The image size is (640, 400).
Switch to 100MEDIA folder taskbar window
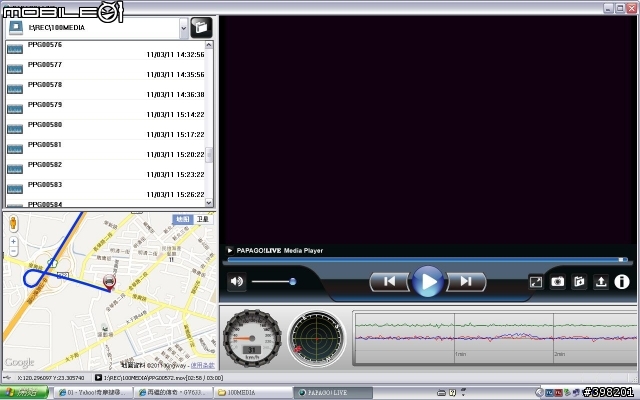click(251, 393)
